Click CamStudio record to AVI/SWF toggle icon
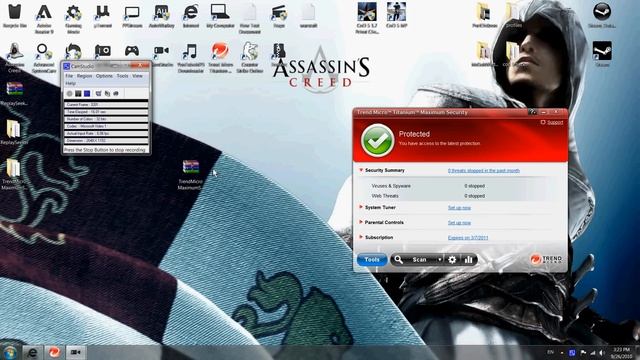This screenshot has width=640, height=360. 107,93
